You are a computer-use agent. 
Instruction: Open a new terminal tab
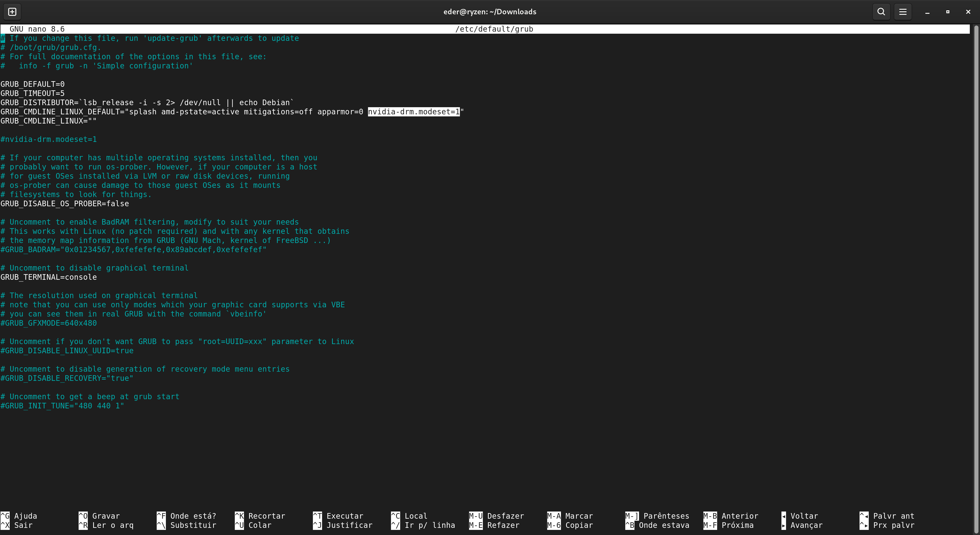point(12,12)
